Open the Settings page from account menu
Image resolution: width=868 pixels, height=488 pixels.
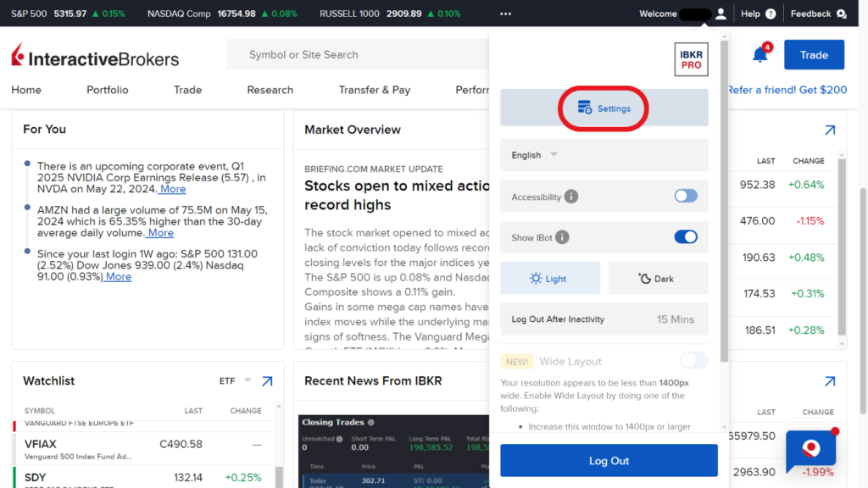coord(604,108)
